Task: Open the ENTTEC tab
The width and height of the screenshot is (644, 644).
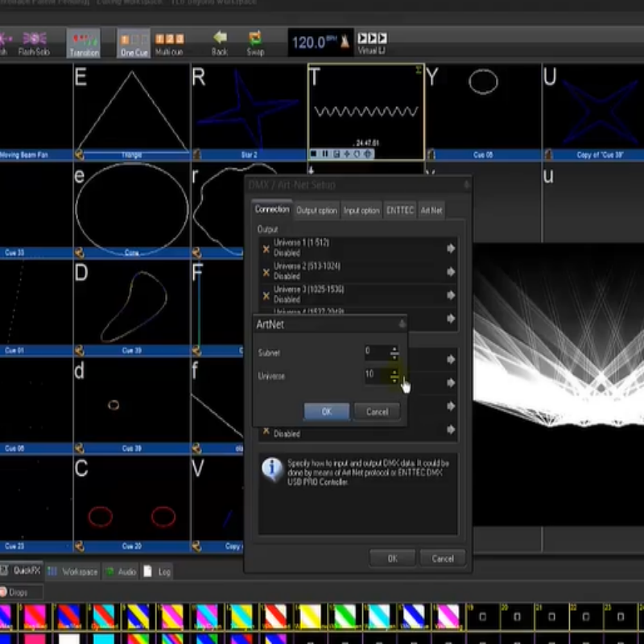Action: (400, 210)
